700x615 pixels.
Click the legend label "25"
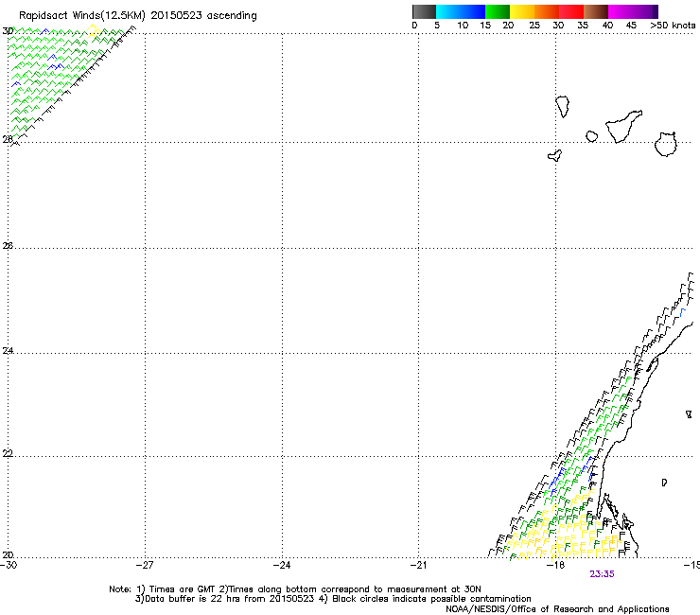[x=534, y=26]
